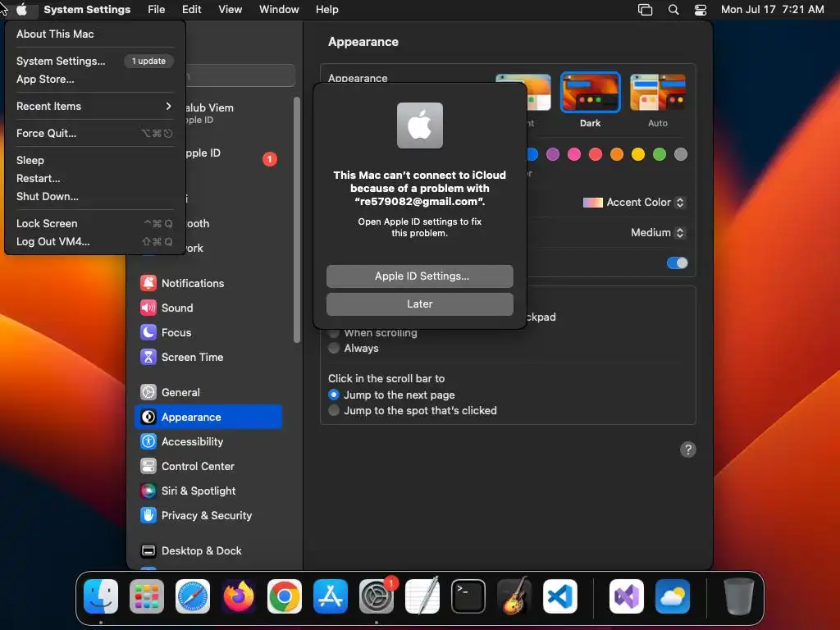Screen dimensions: 840x630
Task: Launch Visual Studio Code from the Dock
Action: tap(560, 596)
